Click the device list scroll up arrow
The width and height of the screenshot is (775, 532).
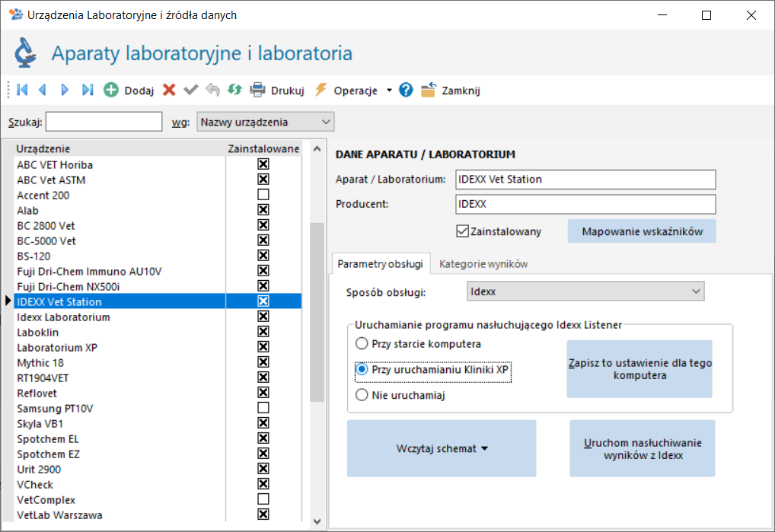(317, 148)
